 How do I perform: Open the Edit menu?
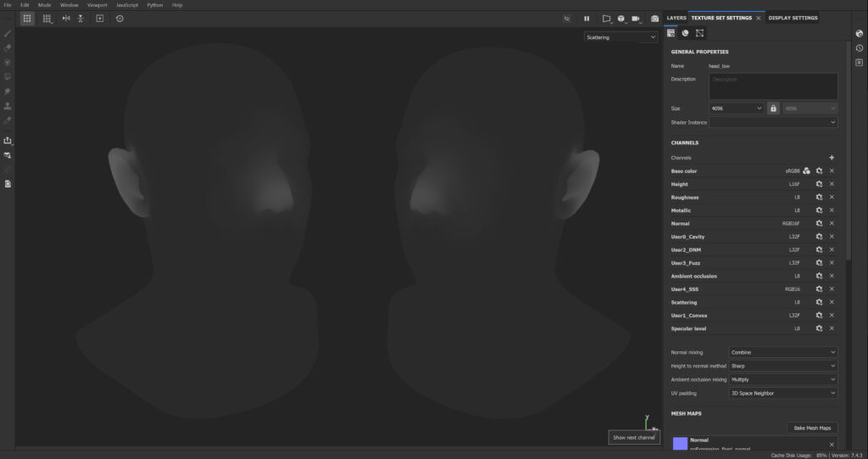tap(25, 5)
